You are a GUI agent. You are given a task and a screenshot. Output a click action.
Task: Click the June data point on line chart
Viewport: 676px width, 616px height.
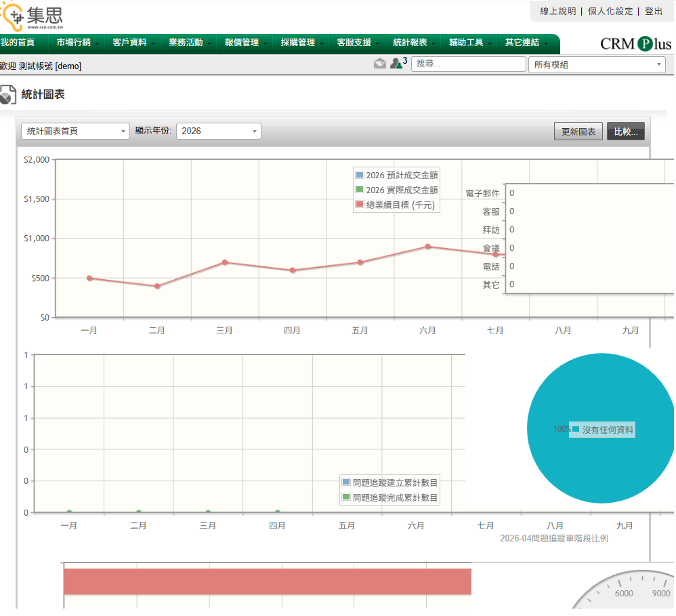click(x=427, y=247)
